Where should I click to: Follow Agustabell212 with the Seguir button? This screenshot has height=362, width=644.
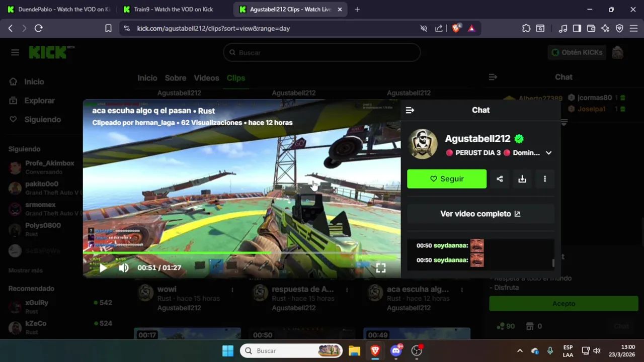pos(447,179)
